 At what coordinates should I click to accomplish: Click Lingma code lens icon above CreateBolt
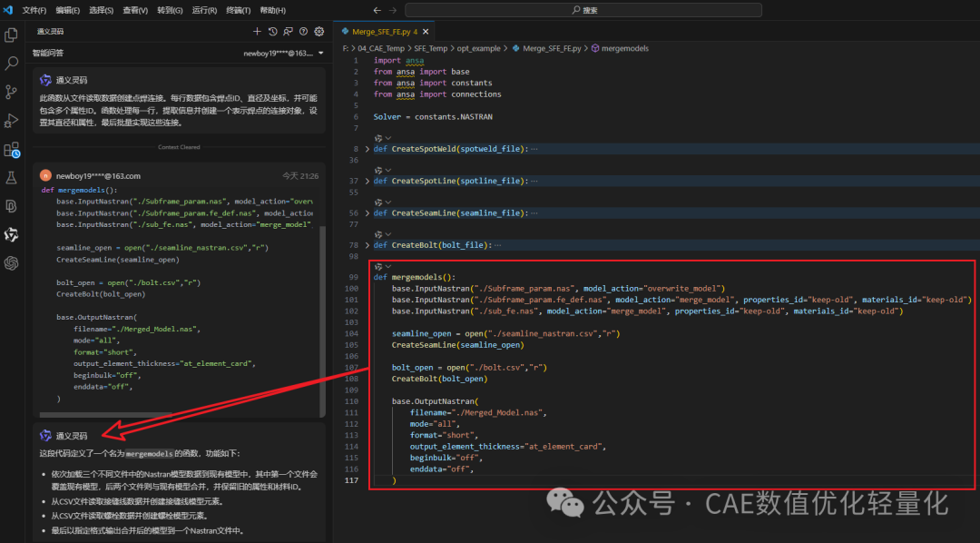pos(378,234)
